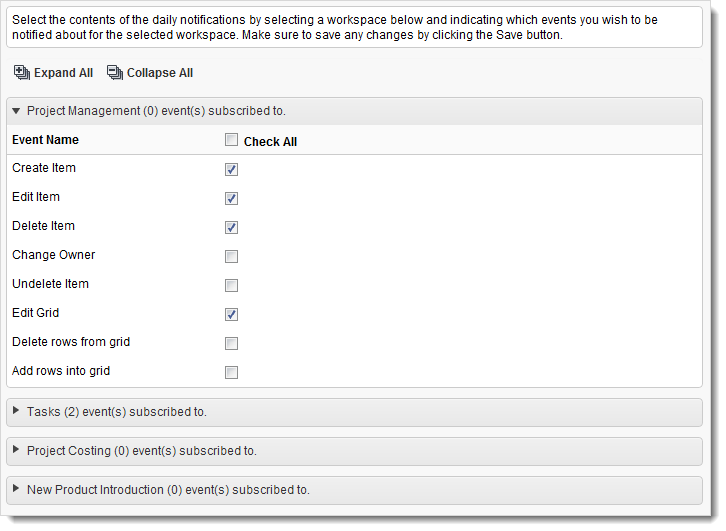Uncheck the Edit Grid checkbox
The height and width of the screenshot is (531, 726).
pos(232,314)
